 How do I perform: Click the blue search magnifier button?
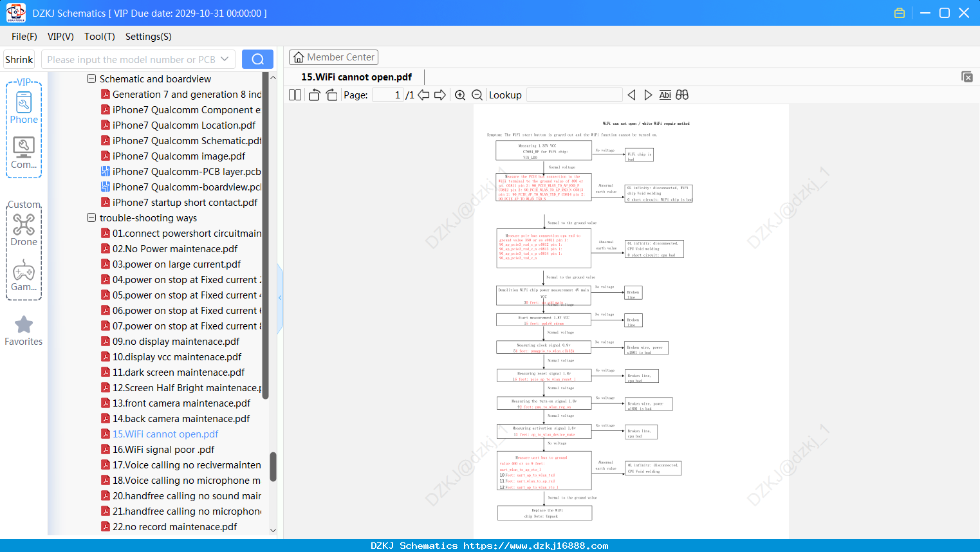[257, 59]
